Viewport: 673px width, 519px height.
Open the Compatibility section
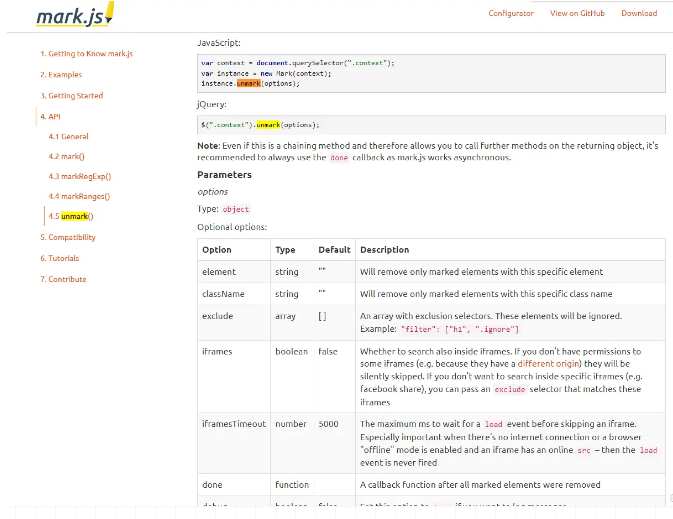[x=68, y=237]
